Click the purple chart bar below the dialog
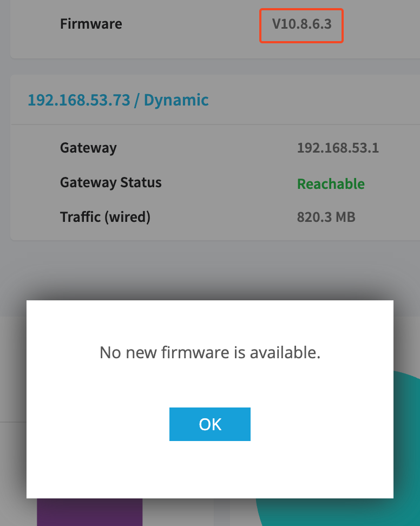This screenshot has height=526, width=420. click(89, 512)
